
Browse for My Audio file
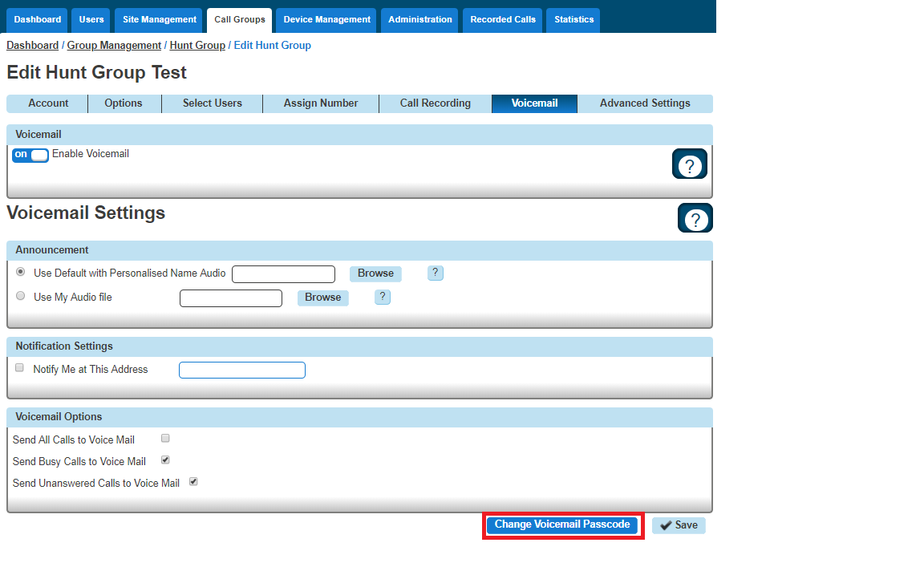[x=323, y=298]
